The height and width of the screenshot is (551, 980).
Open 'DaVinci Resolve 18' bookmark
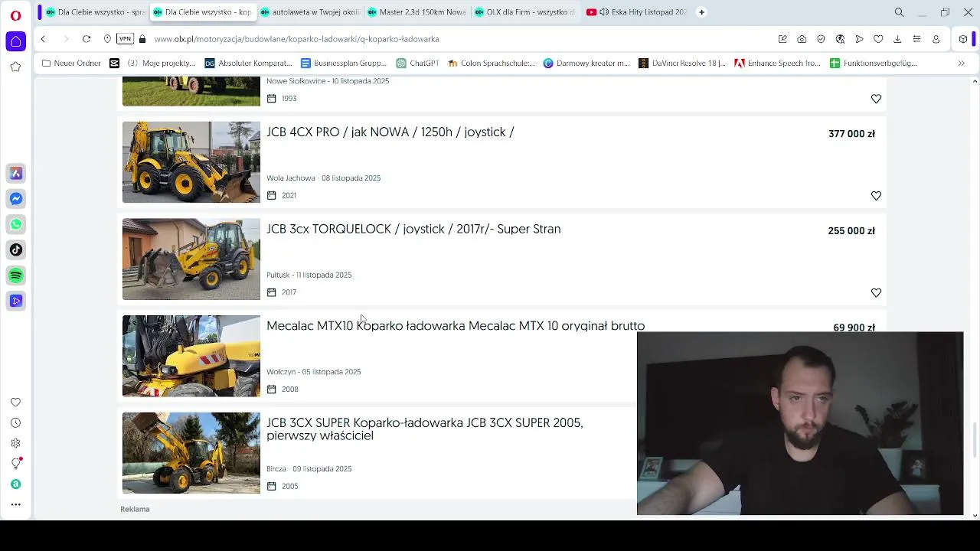pyautogui.click(x=681, y=64)
